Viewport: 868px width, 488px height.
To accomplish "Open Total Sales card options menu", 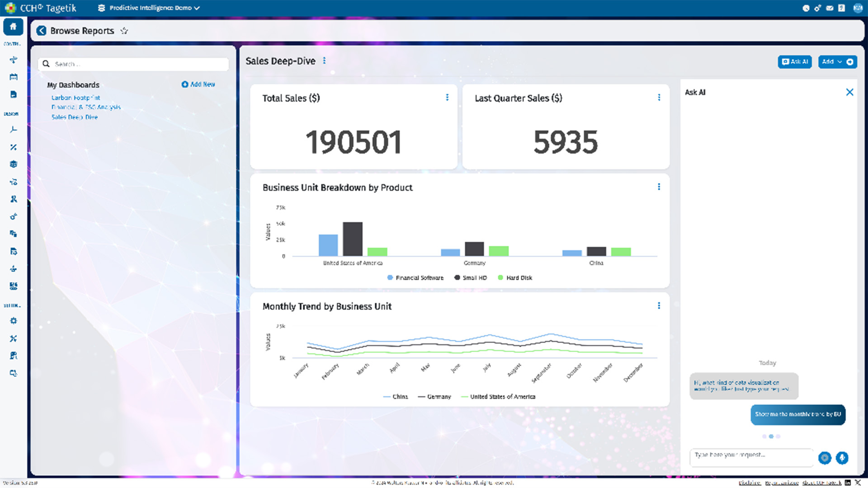I will pos(447,98).
